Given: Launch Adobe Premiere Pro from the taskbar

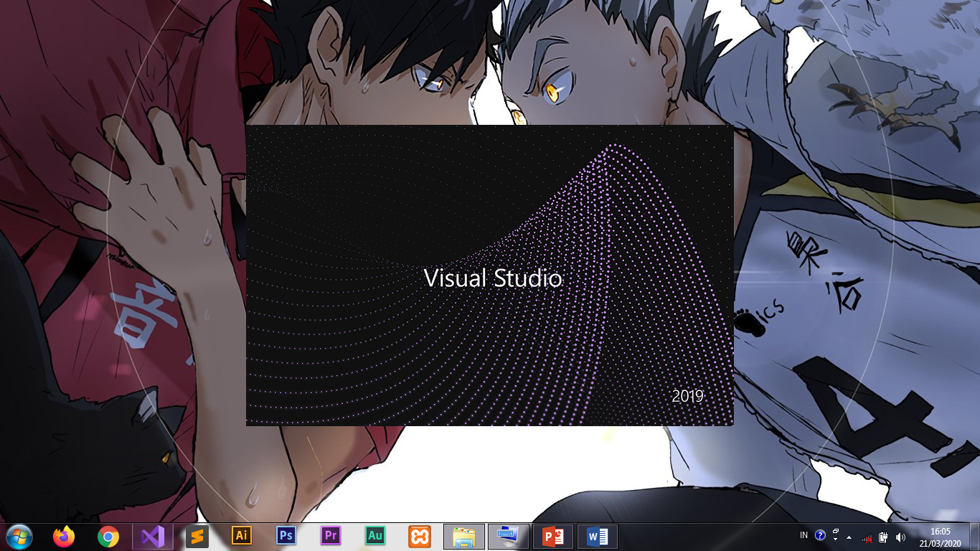Looking at the screenshot, I should (x=331, y=536).
